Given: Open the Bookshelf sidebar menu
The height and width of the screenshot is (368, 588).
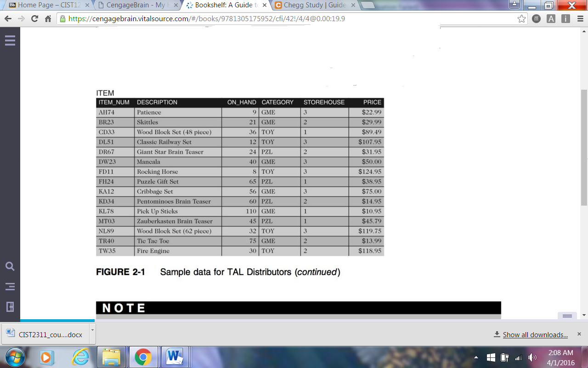Looking at the screenshot, I should pos(10,40).
